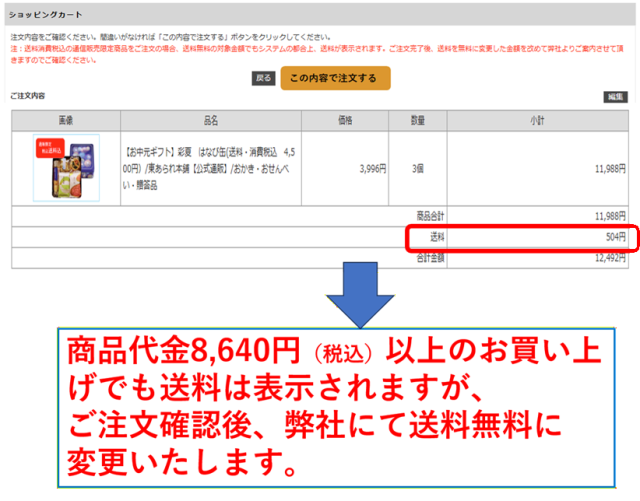Click the product row subtotal 11,988円
Viewport: 640px width, 501px height.
coord(610,169)
